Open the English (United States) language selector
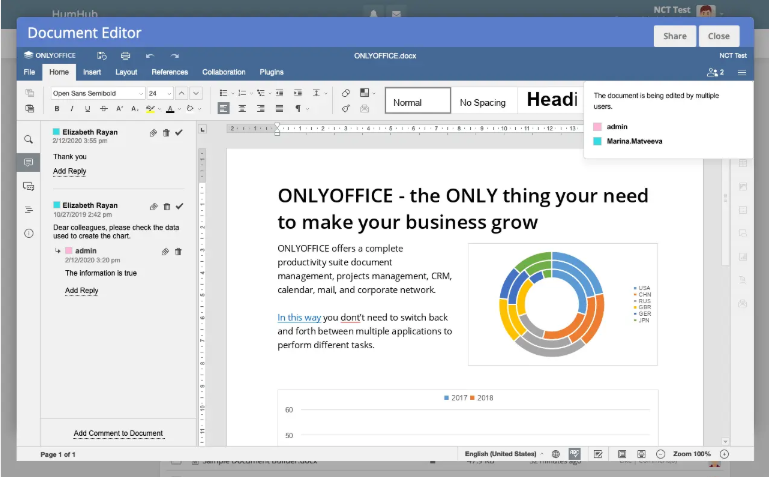 click(504, 454)
